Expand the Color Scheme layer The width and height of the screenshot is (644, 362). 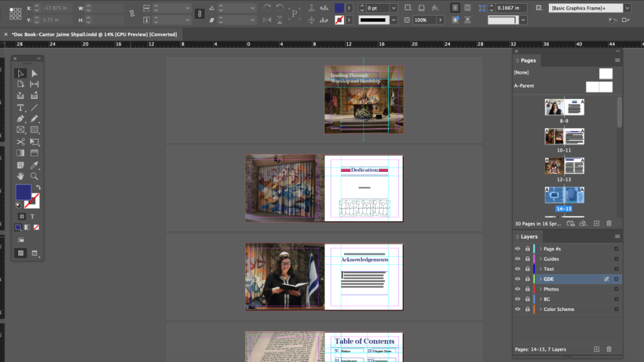540,309
